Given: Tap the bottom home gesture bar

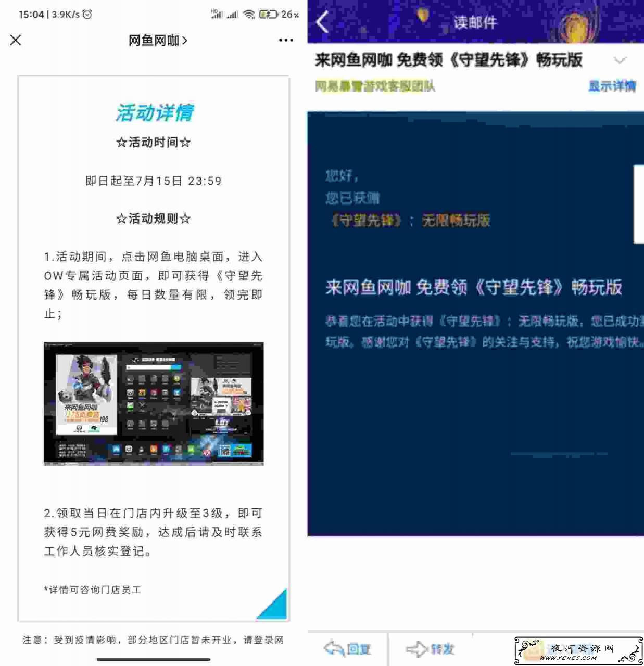Looking at the screenshot, I should (154, 660).
